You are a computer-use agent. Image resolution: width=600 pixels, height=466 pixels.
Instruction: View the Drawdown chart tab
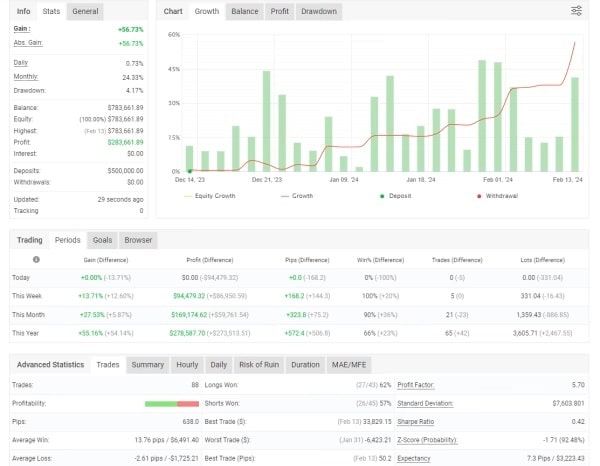pos(319,11)
